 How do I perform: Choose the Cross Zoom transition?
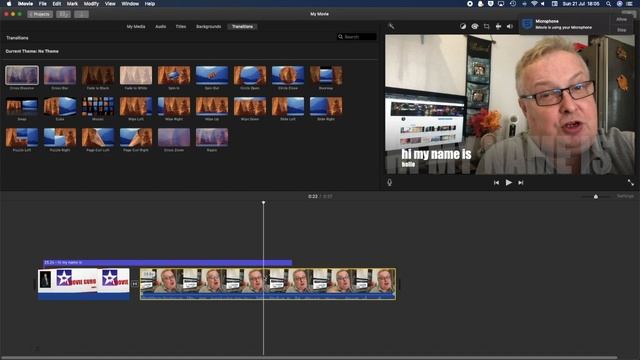tap(174, 138)
